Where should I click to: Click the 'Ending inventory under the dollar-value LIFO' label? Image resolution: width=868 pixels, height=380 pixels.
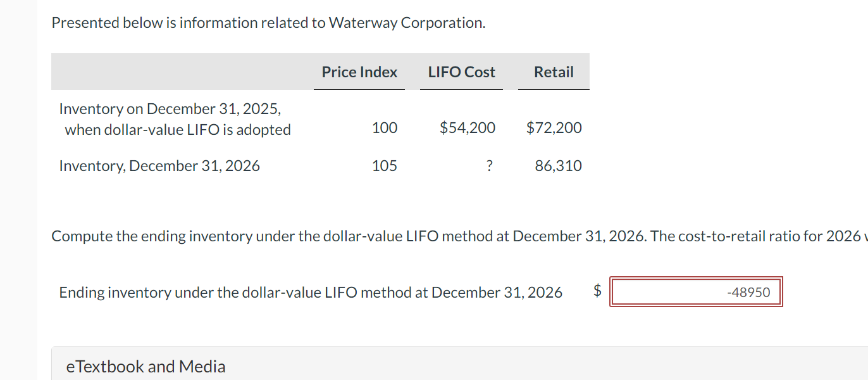310,292
